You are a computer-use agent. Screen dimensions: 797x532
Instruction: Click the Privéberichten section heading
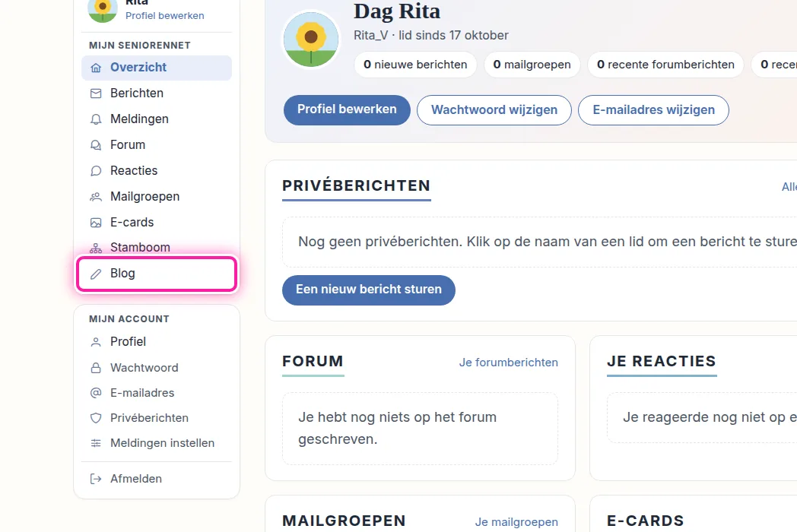tap(357, 186)
